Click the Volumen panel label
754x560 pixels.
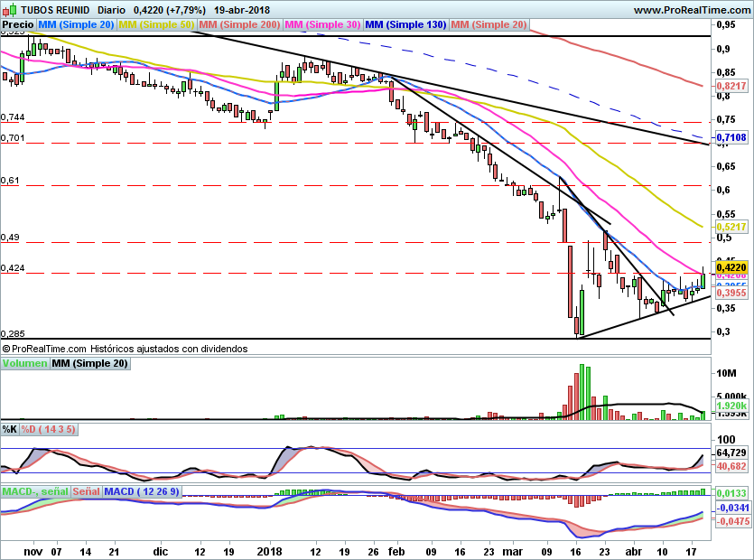[24, 363]
